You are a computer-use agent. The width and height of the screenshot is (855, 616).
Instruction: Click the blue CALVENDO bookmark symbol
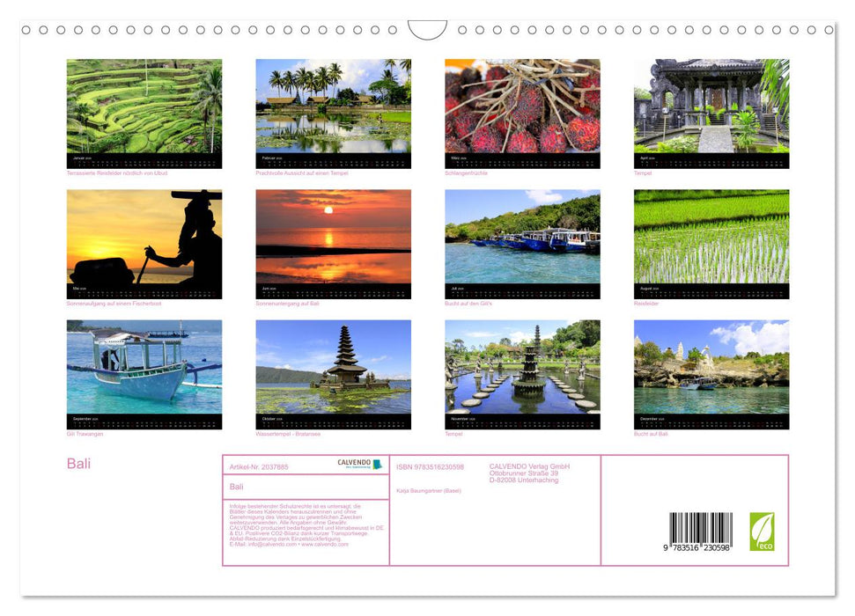coord(376,464)
